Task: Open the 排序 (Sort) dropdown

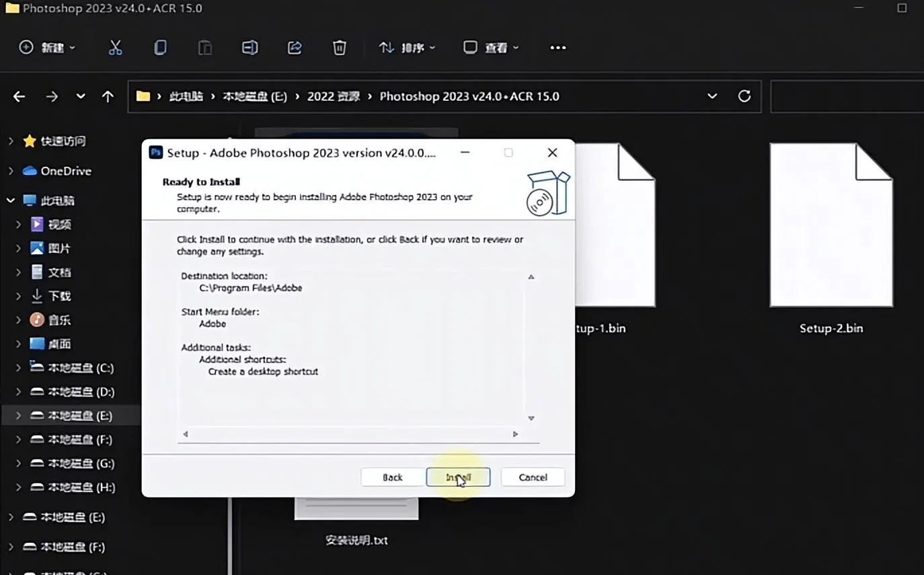Action: click(x=407, y=48)
